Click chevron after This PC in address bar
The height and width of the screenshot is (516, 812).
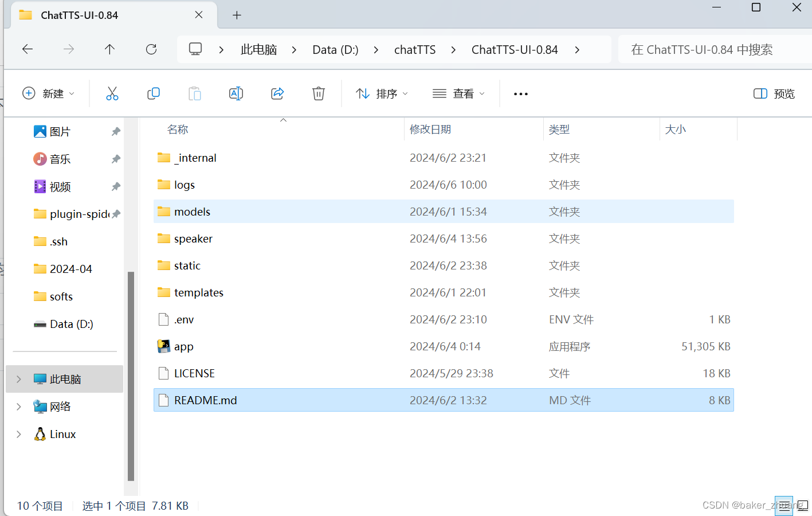click(x=294, y=50)
